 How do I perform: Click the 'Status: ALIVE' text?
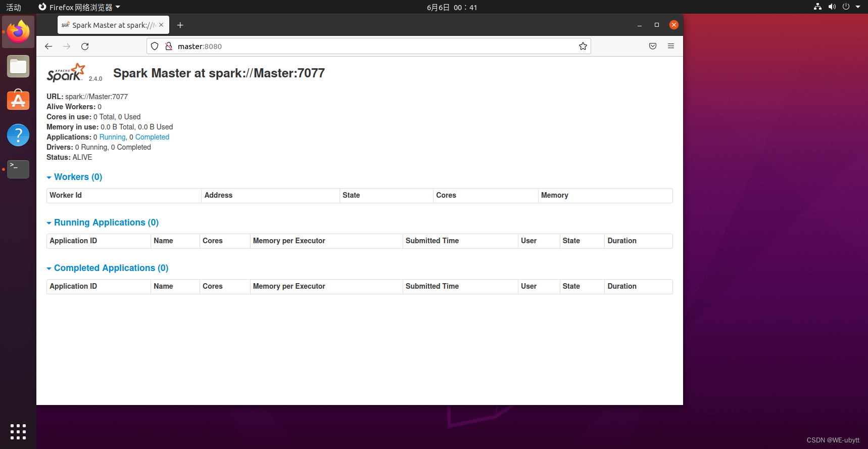pyautogui.click(x=69, y=157)
